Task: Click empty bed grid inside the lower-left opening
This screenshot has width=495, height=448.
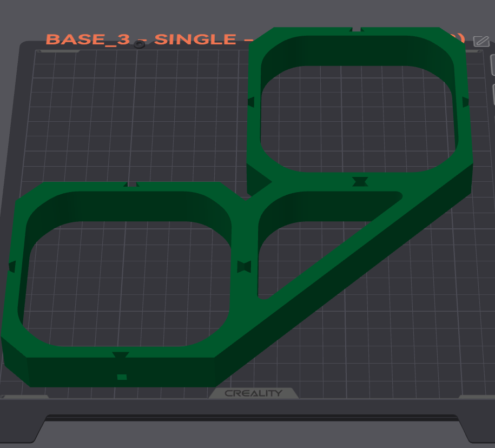Action: pyautogui.click(x=126, y=284)
